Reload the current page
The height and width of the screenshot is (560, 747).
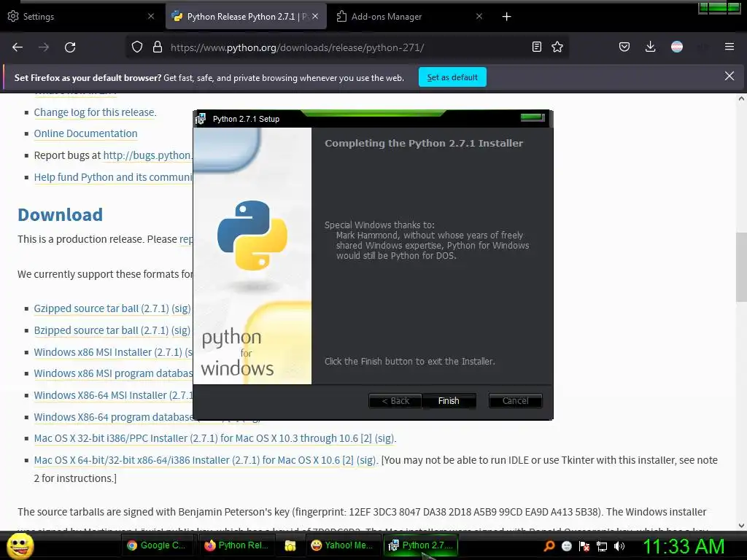coord(70,47)
